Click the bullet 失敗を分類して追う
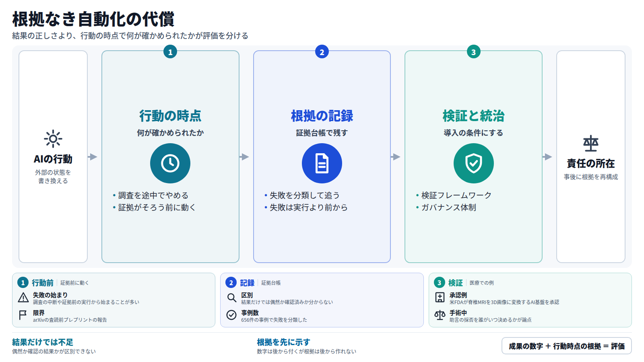Viewport: 644px width, 362px height. coord(305,195)
